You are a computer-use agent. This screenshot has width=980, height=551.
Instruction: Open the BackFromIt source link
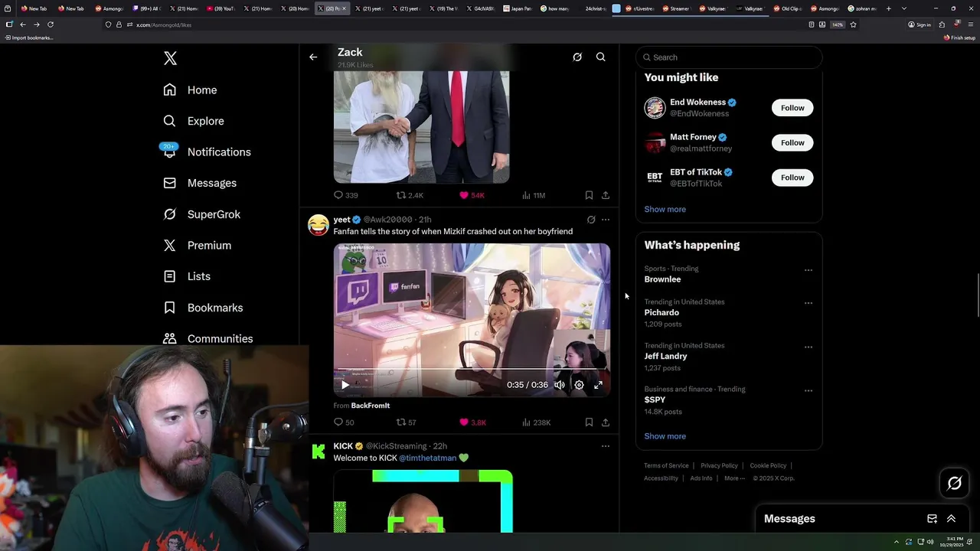(x=371, y=406)
